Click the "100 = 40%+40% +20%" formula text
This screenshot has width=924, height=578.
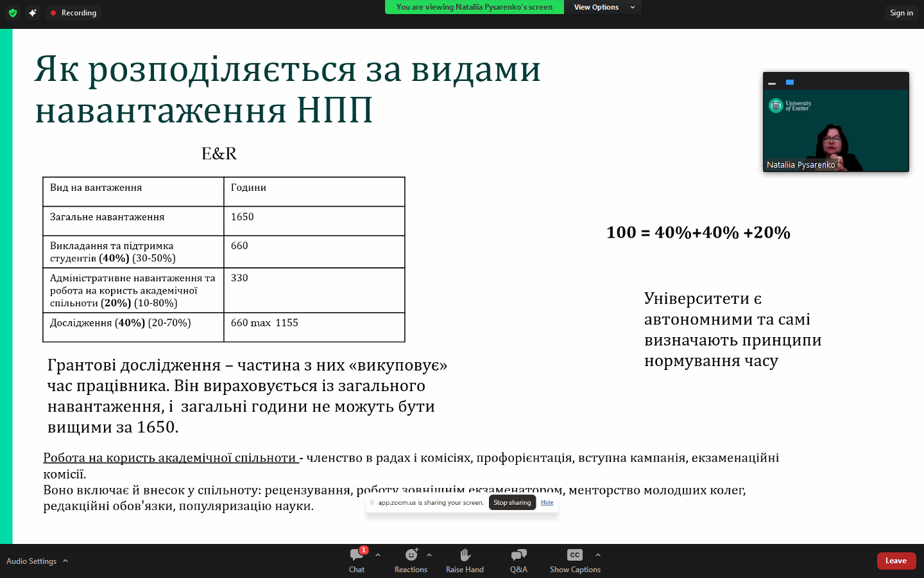coord(698,232)
